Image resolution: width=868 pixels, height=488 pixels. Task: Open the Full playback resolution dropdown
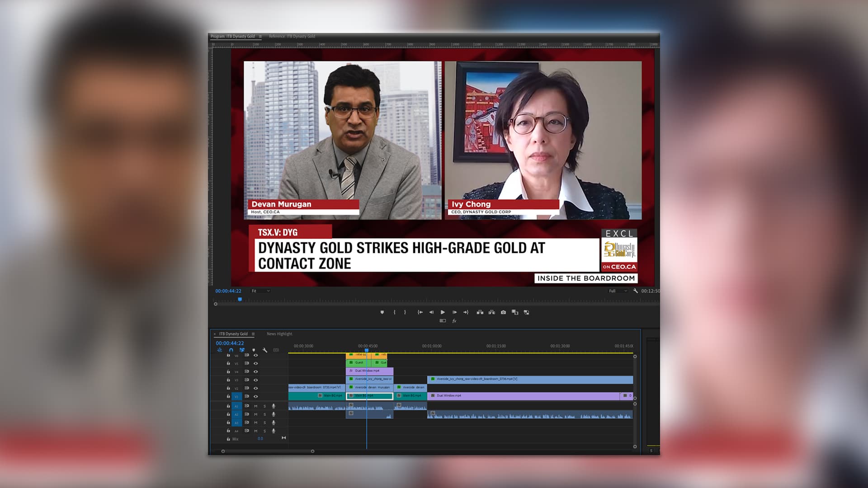click(x=618, y=291)
